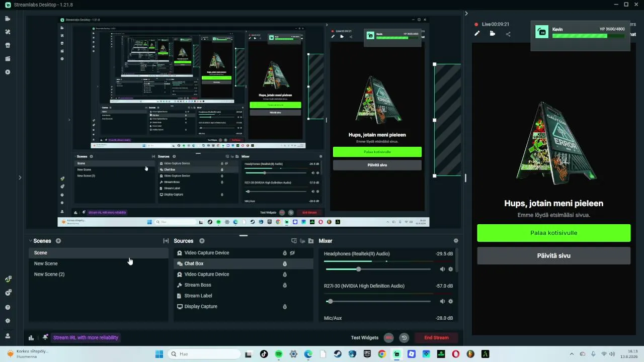Open the help question mark icon in sidebar
Image resolution: width=644 pixels, height=362 pixels.
tap(8, 307)
